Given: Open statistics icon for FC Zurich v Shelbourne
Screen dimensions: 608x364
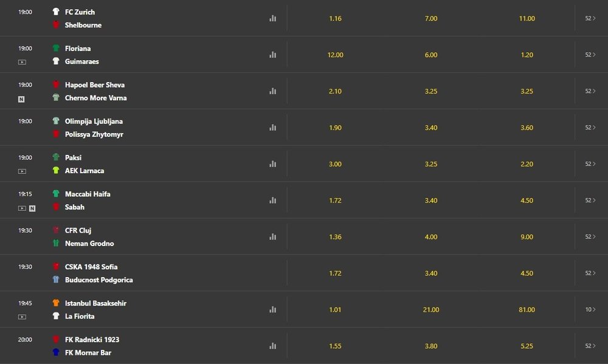Looking at the screenshot, I should (x=272, y=18).
